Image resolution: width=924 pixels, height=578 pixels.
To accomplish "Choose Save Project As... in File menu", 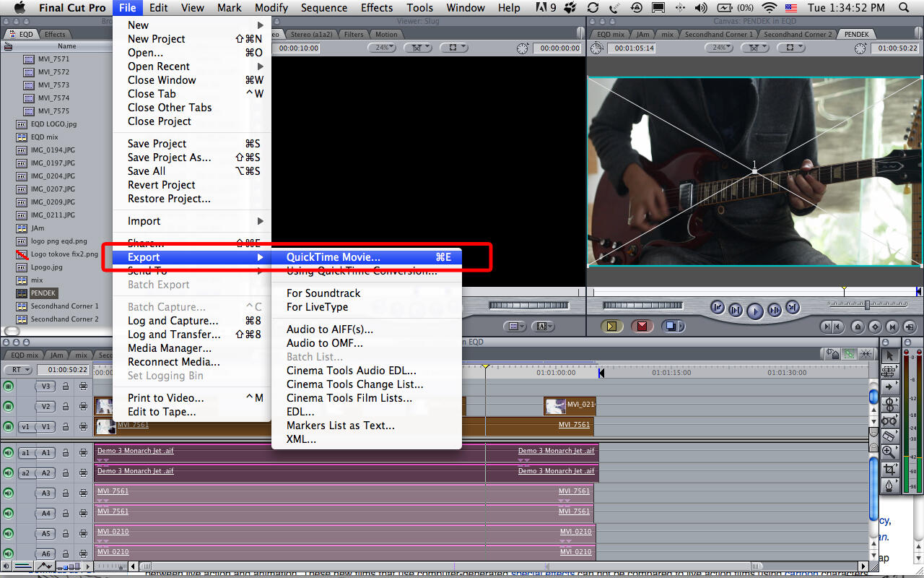I will pyautogui.click(x=193, y=158).
